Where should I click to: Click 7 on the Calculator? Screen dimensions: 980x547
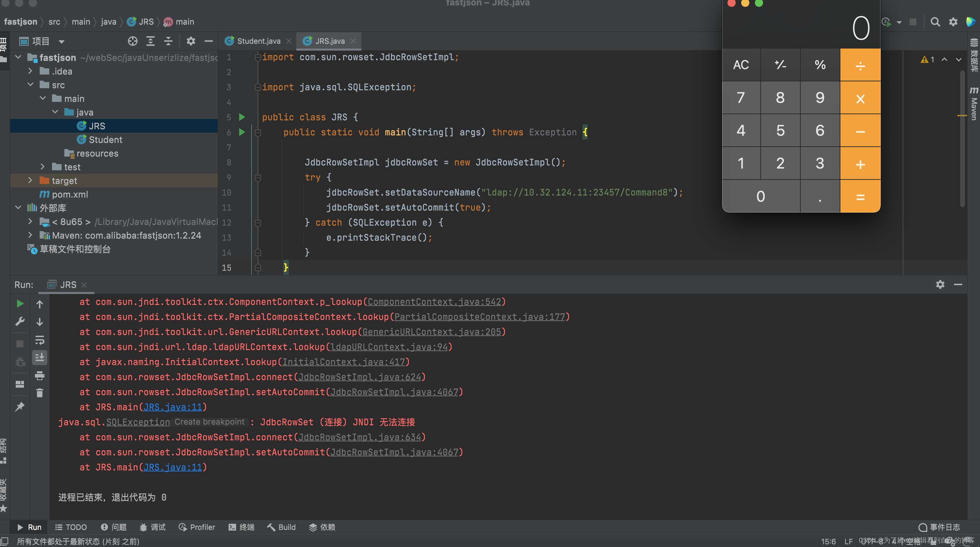coord(741,98)
